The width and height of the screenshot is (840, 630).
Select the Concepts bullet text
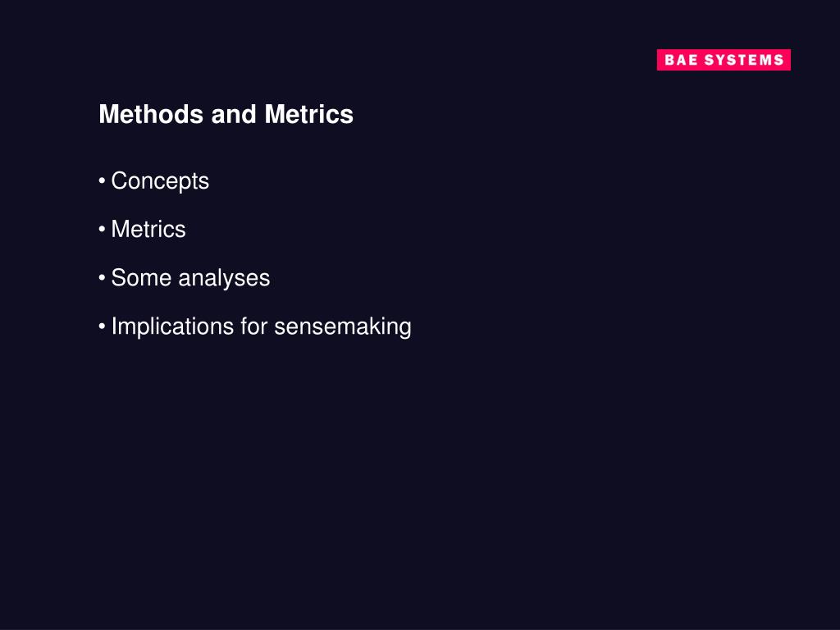160,181
